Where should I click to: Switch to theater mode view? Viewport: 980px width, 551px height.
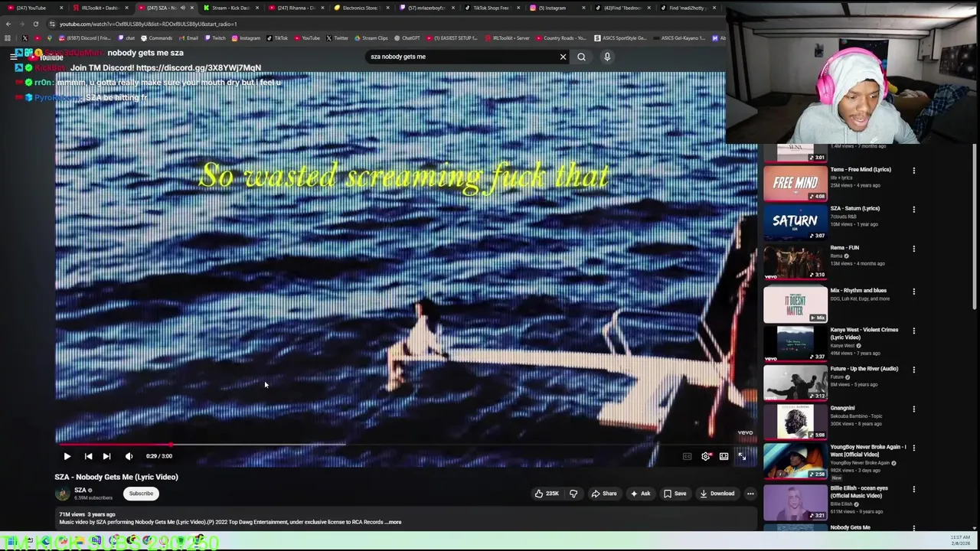click(x=724, y=456)
